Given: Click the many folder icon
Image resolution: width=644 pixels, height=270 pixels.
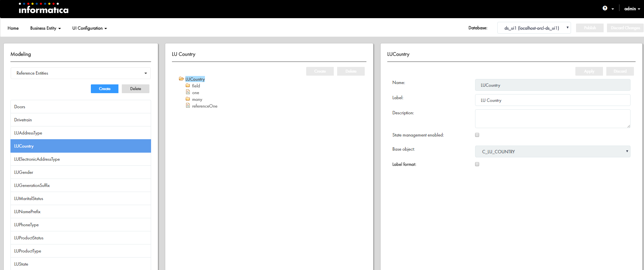Looking at the screenshot, I should [x=188, y=99].
